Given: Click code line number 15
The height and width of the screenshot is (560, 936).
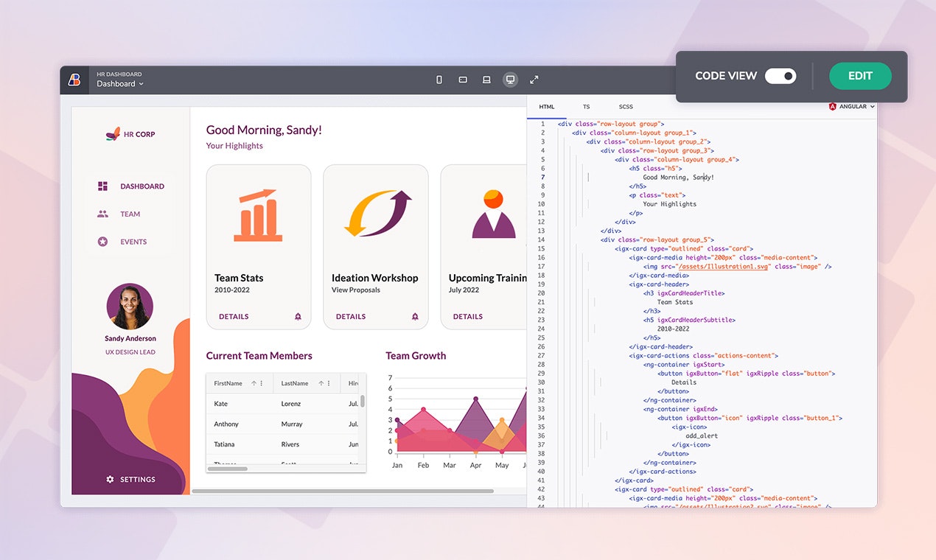Looking at the screenshot, I should point(542,248).
